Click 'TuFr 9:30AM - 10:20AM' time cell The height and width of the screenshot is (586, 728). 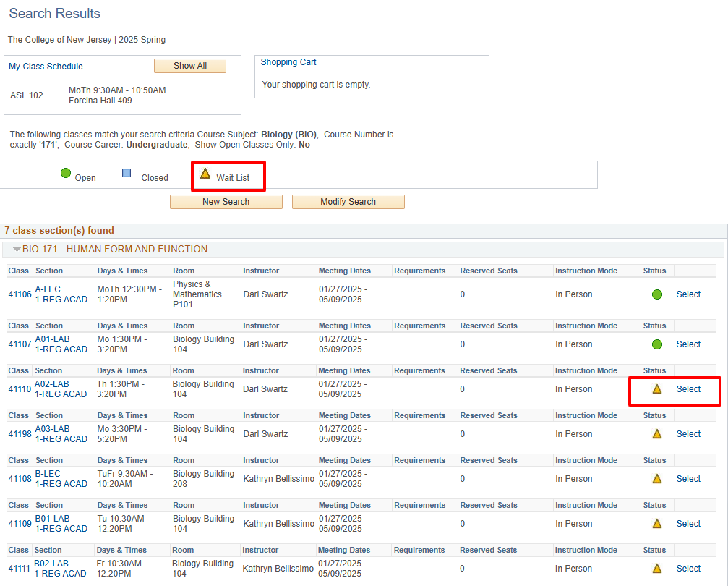coord(125,479)
